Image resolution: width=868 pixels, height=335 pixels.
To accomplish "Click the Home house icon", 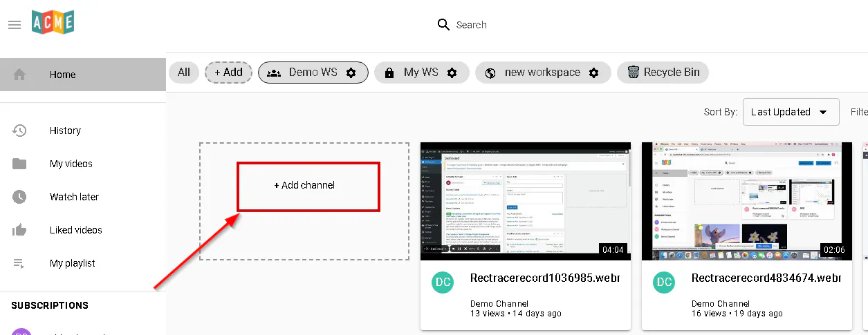I will pyautogui.click(x=19, y=75).
